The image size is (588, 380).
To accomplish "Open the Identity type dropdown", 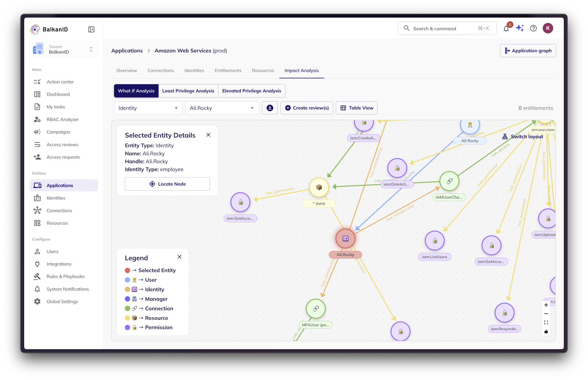I will pos(148,108).
